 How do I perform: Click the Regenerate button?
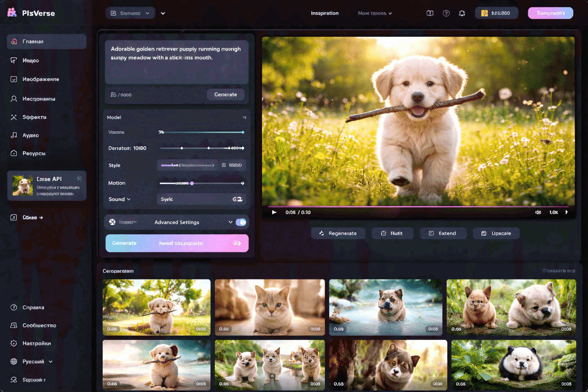tap(338, 233)
